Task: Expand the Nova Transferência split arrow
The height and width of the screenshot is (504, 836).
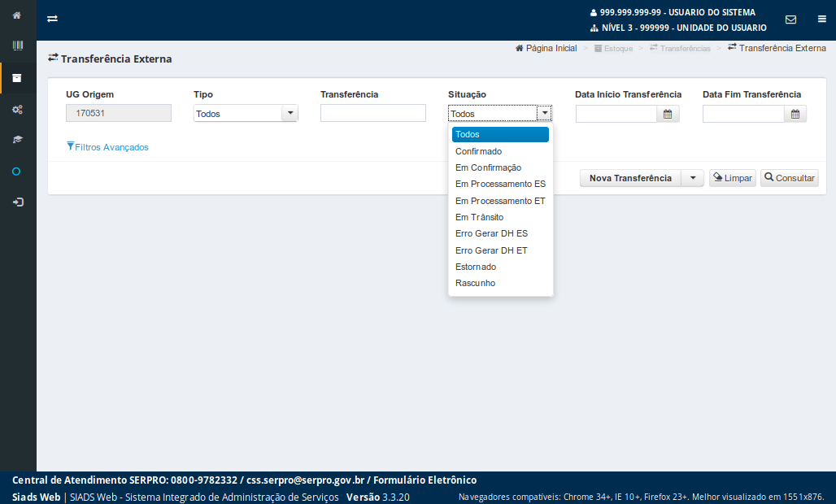Action: coord(693,178)
